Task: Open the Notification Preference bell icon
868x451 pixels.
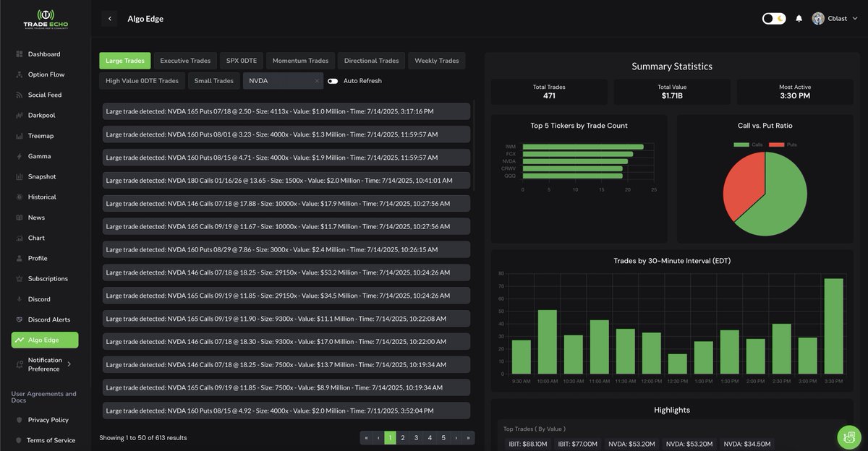Action: coord(20,364)
